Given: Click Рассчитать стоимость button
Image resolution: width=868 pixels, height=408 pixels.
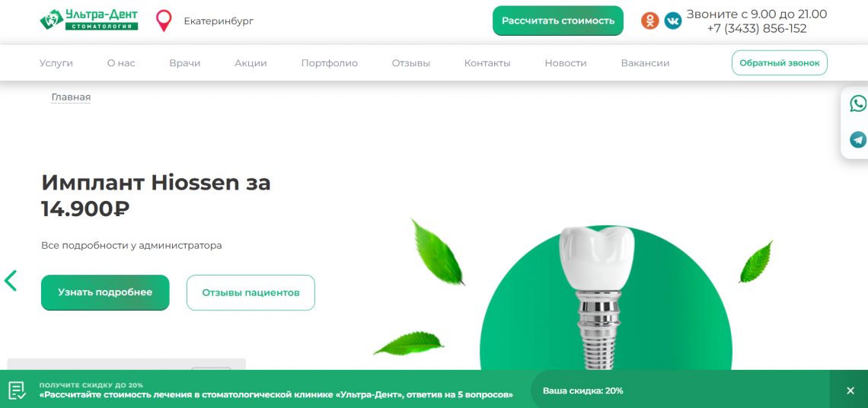Looking at the screenshot, I should [x=558, y=21].
